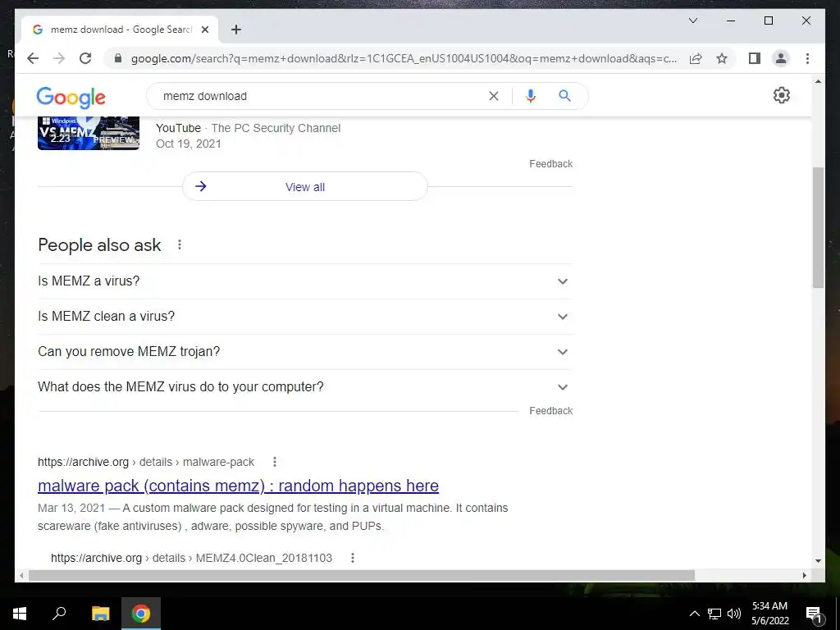Viewport: 840px width, 630px height.
Task: Click the Google logo
Action: (71, 97)
